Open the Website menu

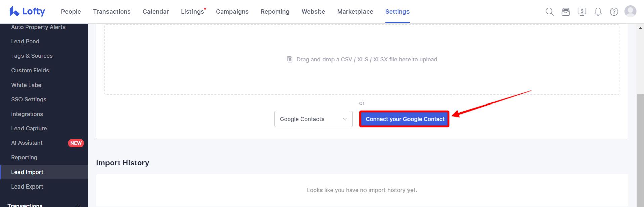pos(313,12)
